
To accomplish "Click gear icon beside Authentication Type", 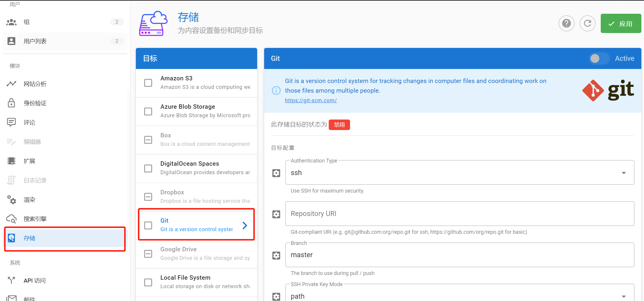I will click(x=276, y=173).
